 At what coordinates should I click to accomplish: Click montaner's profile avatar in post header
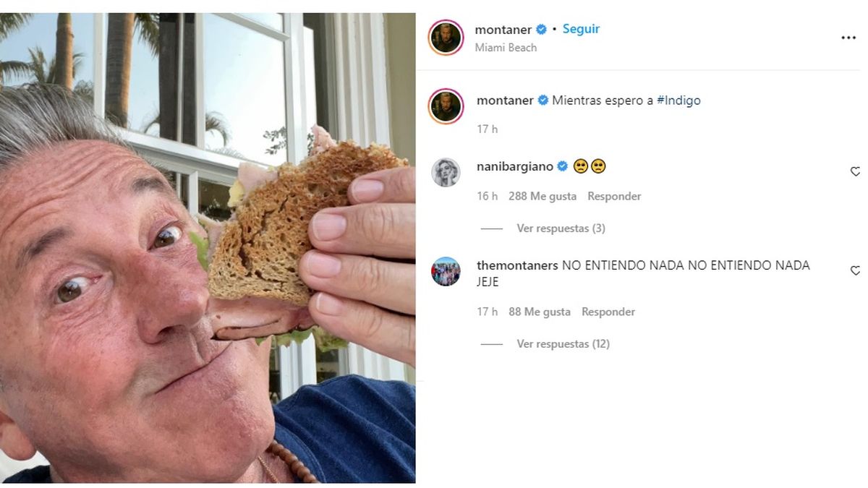coord(446,38)
